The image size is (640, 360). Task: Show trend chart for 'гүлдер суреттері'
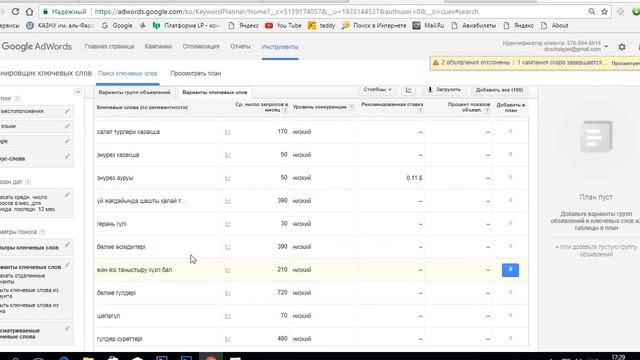[228, 339]
